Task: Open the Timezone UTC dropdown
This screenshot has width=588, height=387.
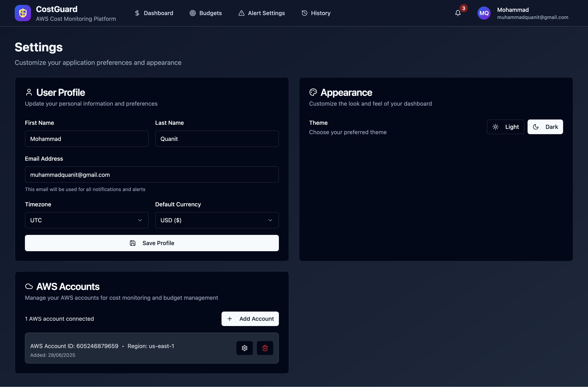Action: coord(87,220)
